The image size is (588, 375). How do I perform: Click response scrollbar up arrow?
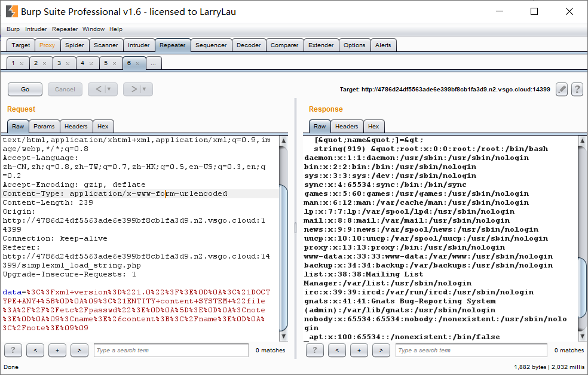pyautogui.click(x=582, y=141)
